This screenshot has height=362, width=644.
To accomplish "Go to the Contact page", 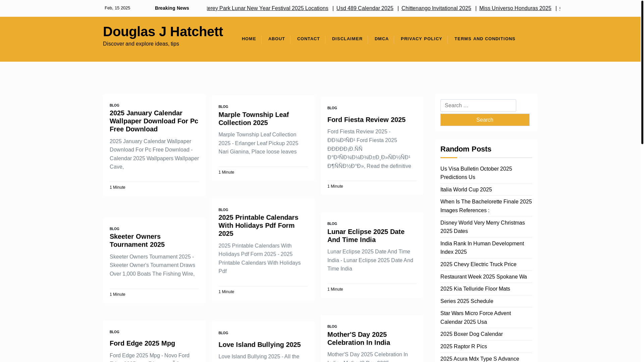I will click(x=308, y=39).
